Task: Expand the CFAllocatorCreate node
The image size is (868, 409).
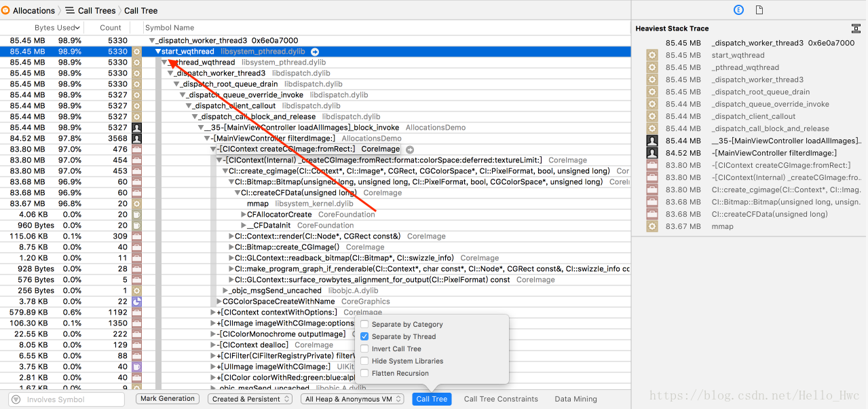Action: click(244, 215)
